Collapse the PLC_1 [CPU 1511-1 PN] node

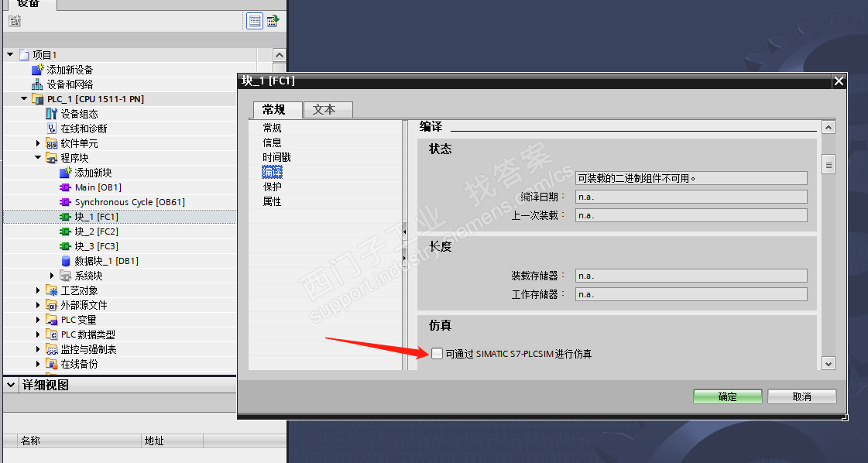(x=24, y=98)
